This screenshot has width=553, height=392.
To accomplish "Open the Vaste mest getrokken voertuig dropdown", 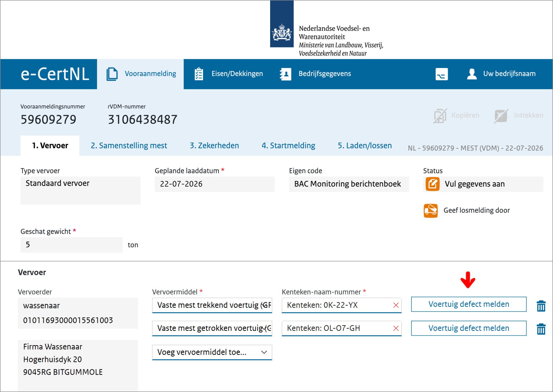I will click(x=212, y=328).
